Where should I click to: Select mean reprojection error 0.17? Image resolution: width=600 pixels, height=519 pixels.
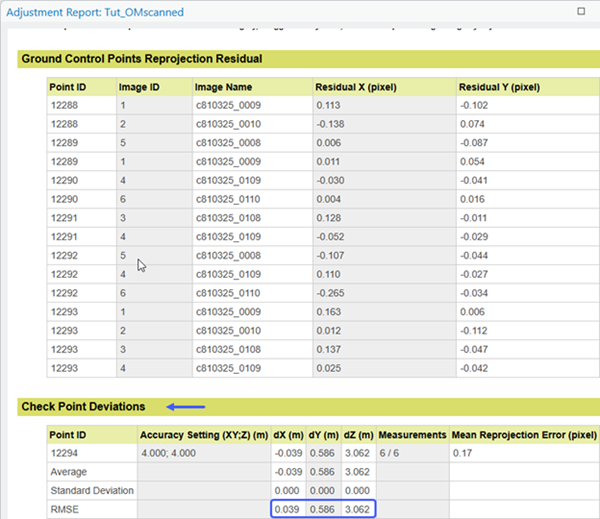pos(462,453)
